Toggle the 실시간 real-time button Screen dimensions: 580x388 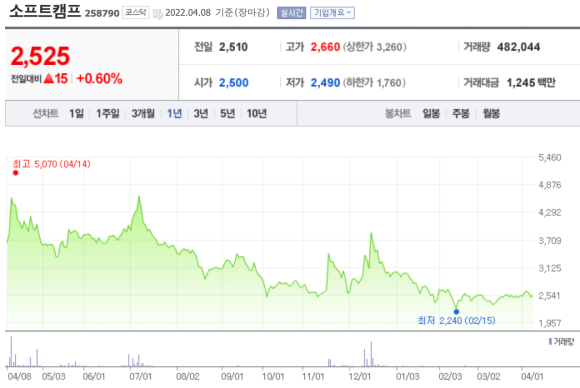tap(291, 13)
